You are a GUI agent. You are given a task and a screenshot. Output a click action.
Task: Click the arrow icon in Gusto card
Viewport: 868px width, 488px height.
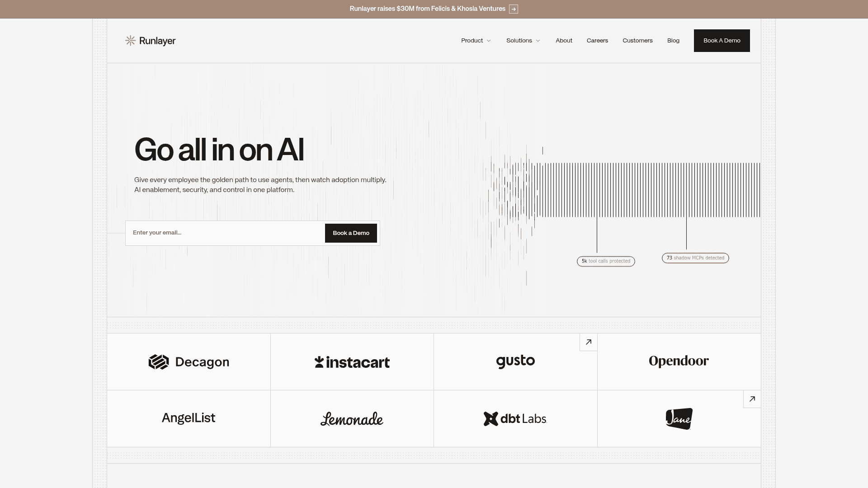[x=589, y=342]
